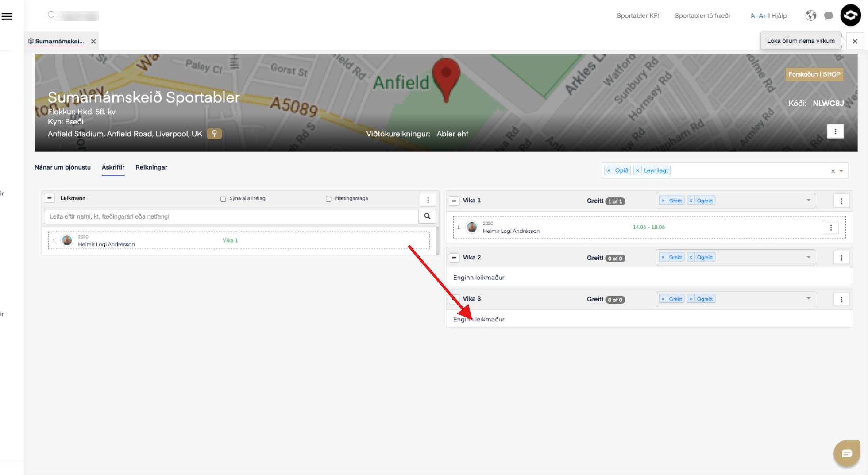Open options for Heimir in Vika 1
This screenshot has height=475, width=868.
point(831,228)
